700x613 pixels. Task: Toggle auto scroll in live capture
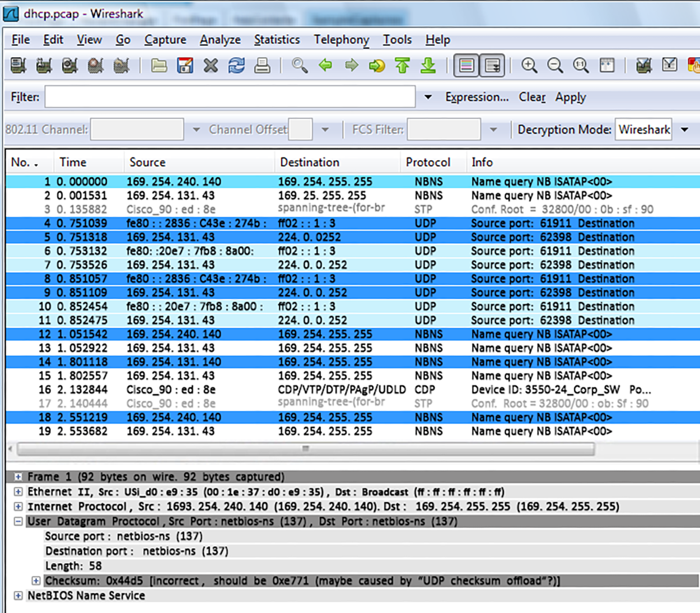(x=493, y=66)
